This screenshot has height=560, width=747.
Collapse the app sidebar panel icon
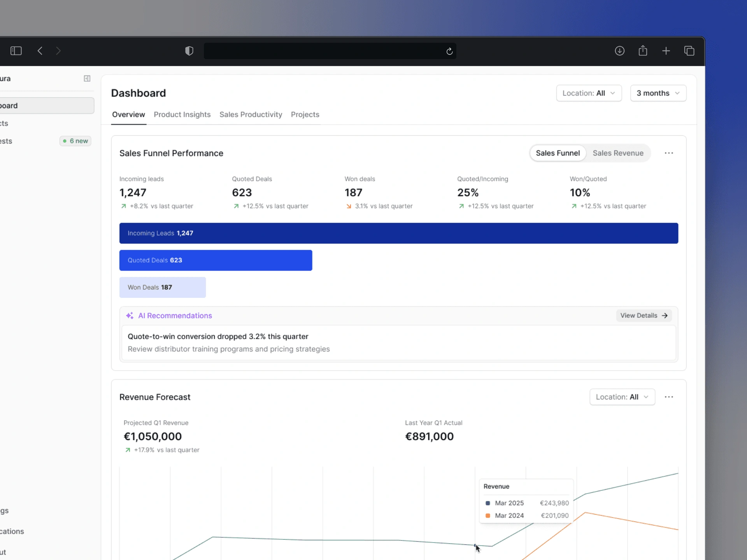(x=87, y=79)
